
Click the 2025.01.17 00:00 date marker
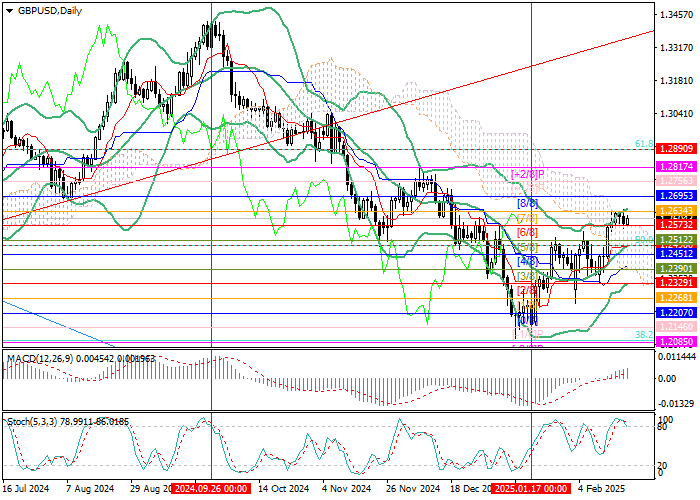531,489
